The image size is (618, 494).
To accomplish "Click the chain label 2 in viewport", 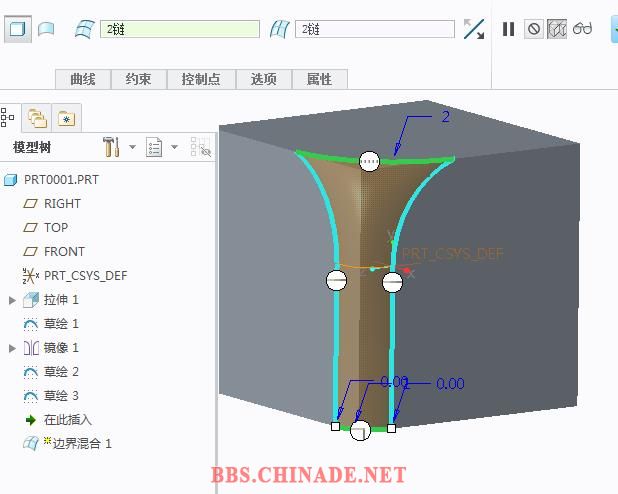I will (445, 117).
